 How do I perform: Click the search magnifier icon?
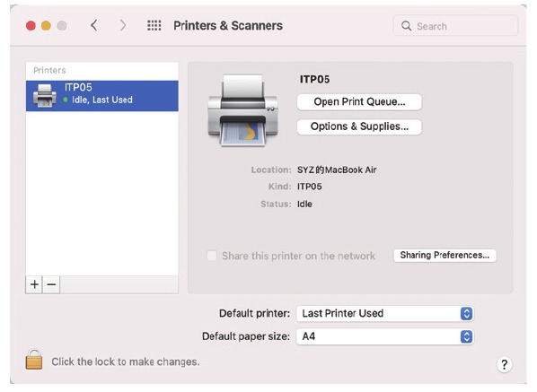406,26
